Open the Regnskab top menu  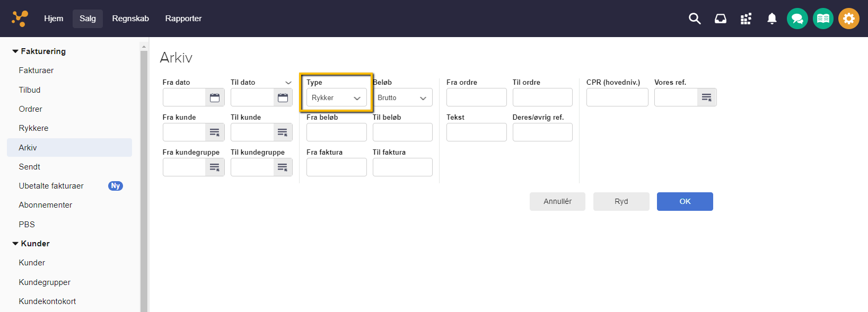[130, 19]
